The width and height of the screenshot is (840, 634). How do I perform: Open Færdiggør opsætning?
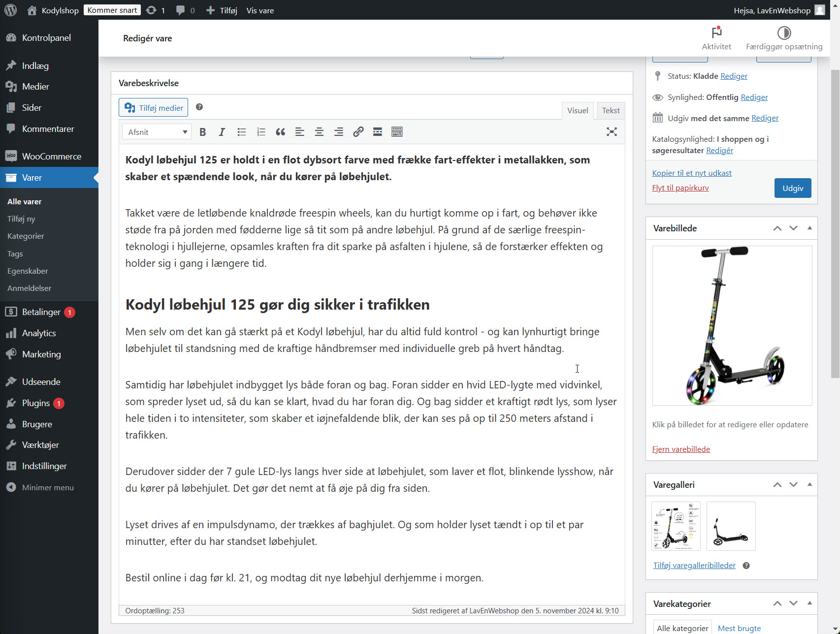(784, 38)
